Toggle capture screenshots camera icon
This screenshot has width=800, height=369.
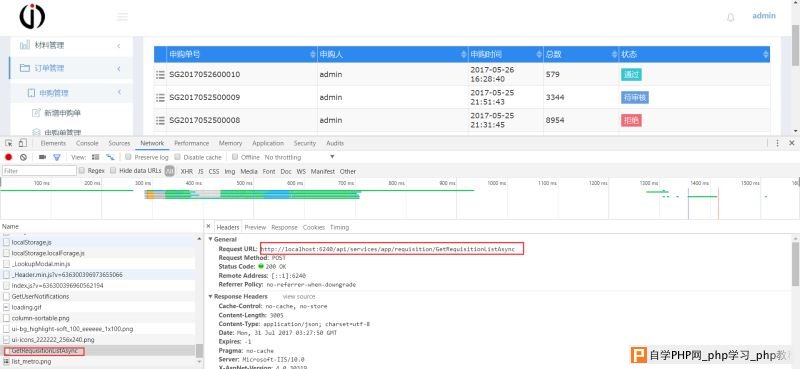[x=42, y=157]
